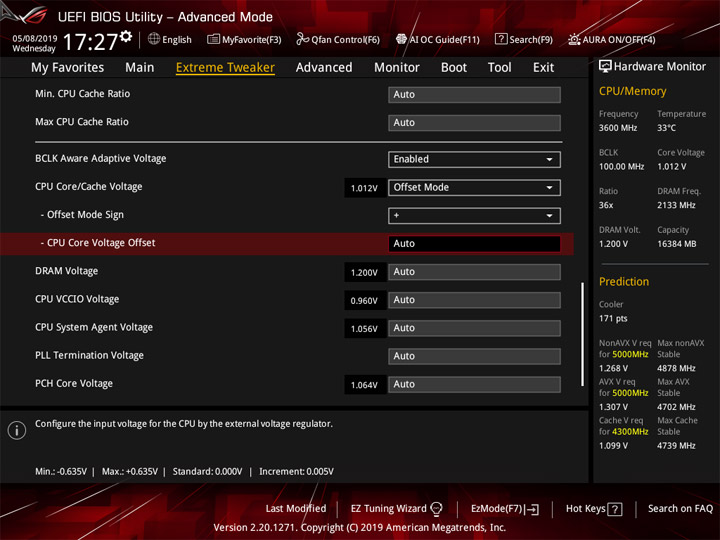This screenshot has width=720, height=540.
Task: Go to the Exit tab
Action: click(x=543, y=68)
